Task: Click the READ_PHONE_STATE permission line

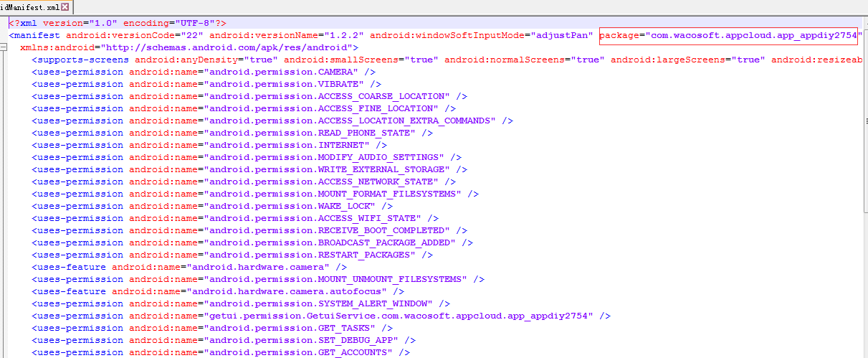Action: coord(232,133)
